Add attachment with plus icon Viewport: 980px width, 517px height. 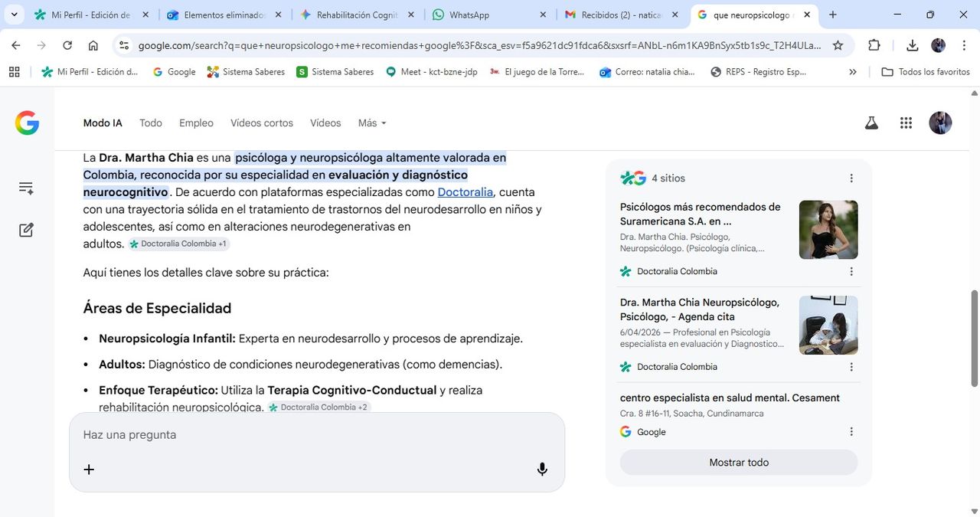coord(89,470)
